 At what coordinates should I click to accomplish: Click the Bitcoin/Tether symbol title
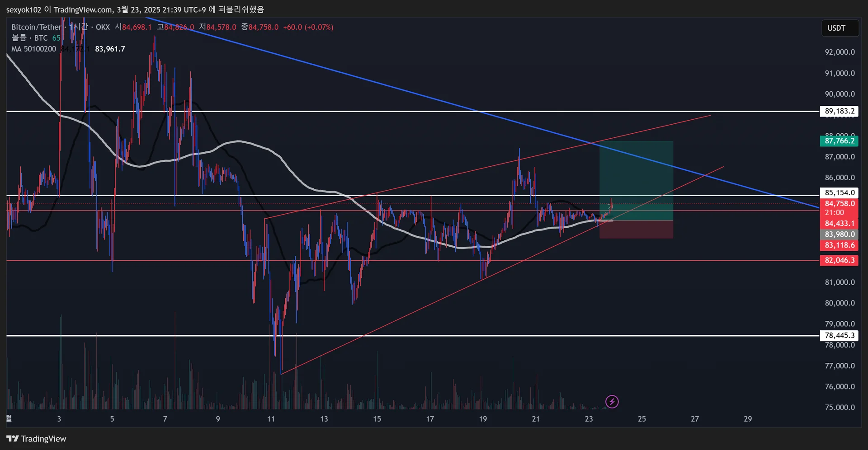(x=36, y=27)
